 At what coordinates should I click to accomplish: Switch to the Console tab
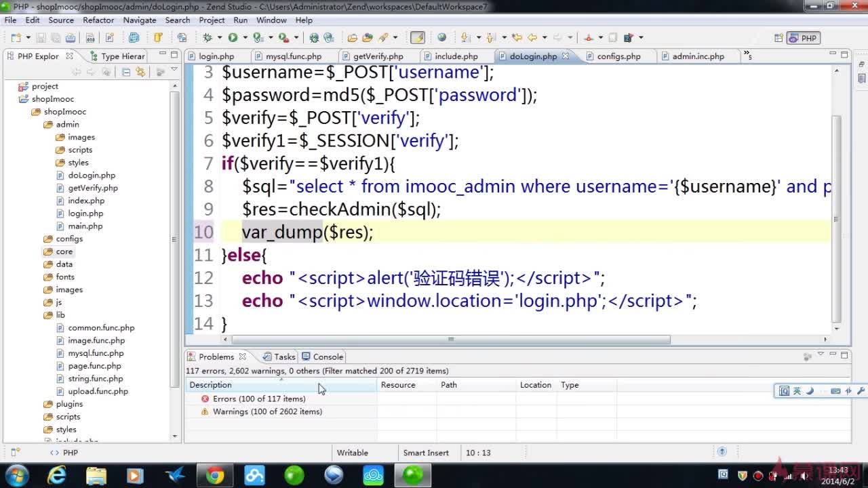323,357
